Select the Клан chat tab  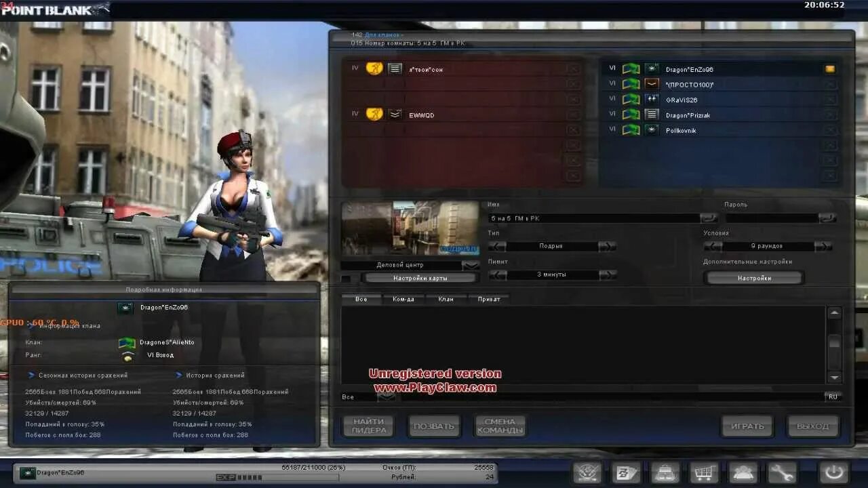pyautogui.click(x=446, y=299)
